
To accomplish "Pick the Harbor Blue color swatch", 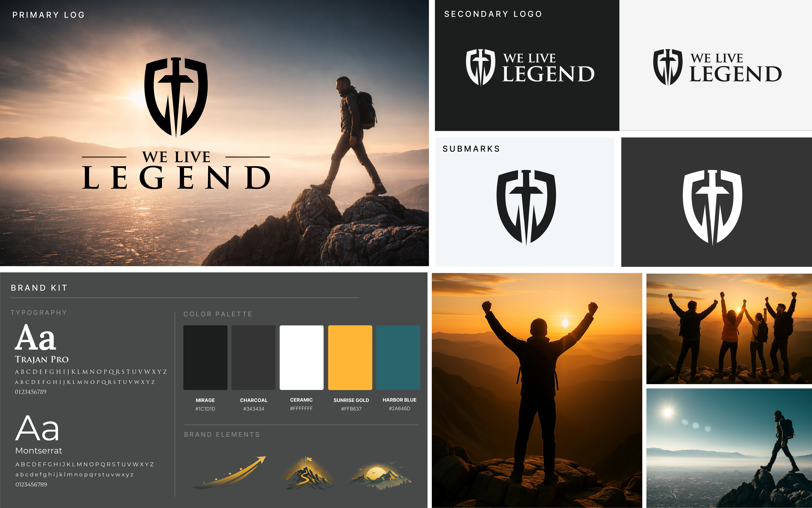I will click(398, 358).
